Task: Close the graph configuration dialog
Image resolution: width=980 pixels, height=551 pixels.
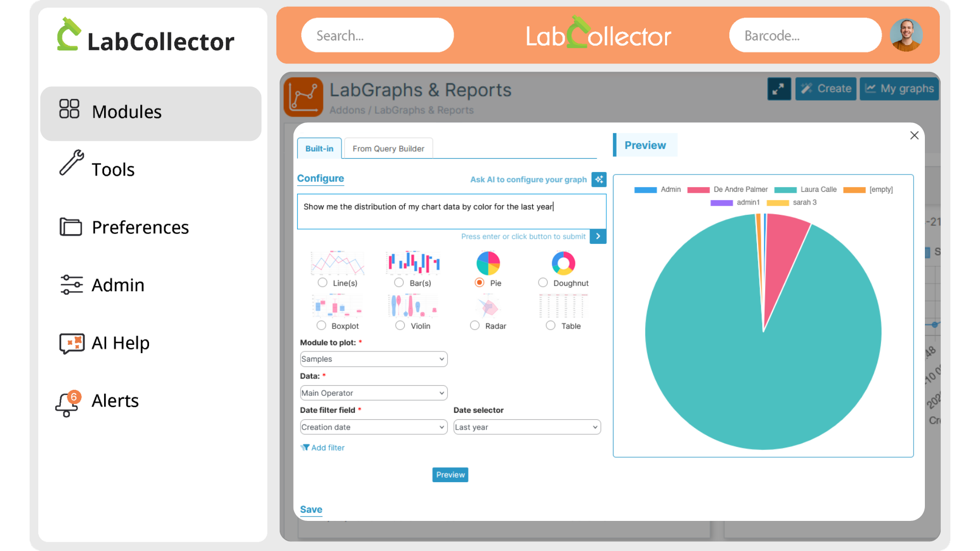Action: coord(914,135)
